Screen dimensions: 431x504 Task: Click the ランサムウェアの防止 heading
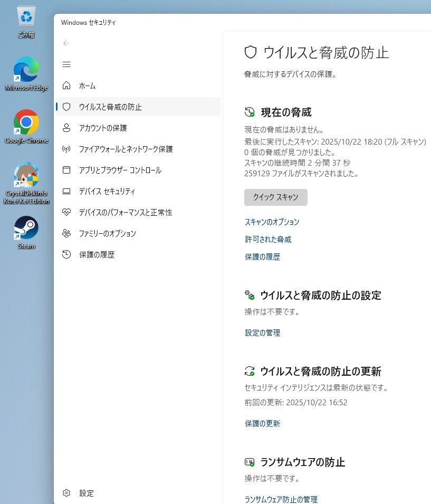302,462
